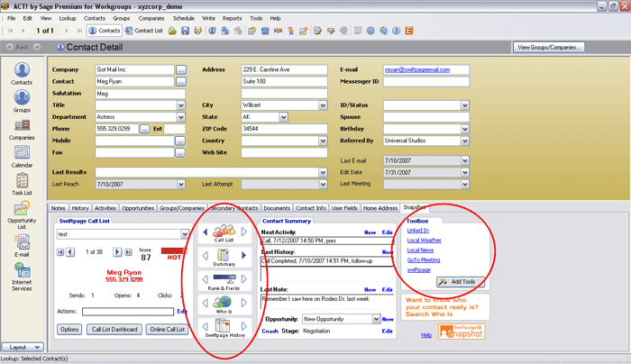631x364 pixels.
Task: Click the Add Tools button
Action: (461, 281)
